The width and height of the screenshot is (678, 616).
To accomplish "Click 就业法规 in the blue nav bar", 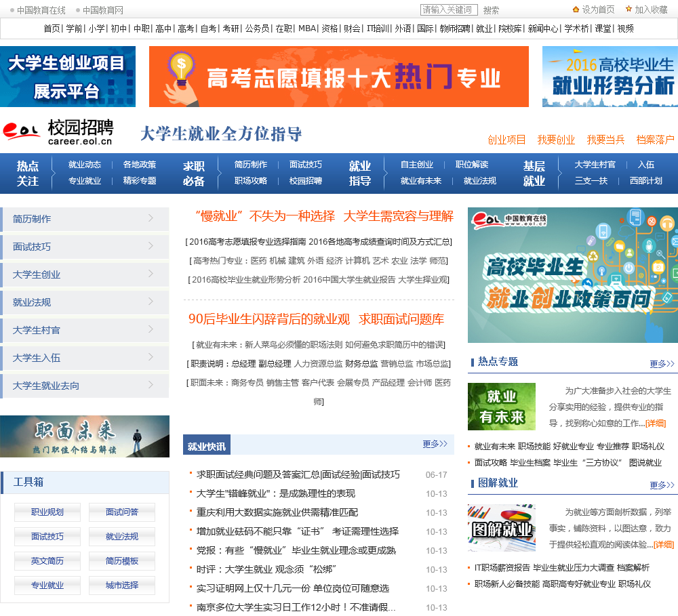I will tap(480, 181).
